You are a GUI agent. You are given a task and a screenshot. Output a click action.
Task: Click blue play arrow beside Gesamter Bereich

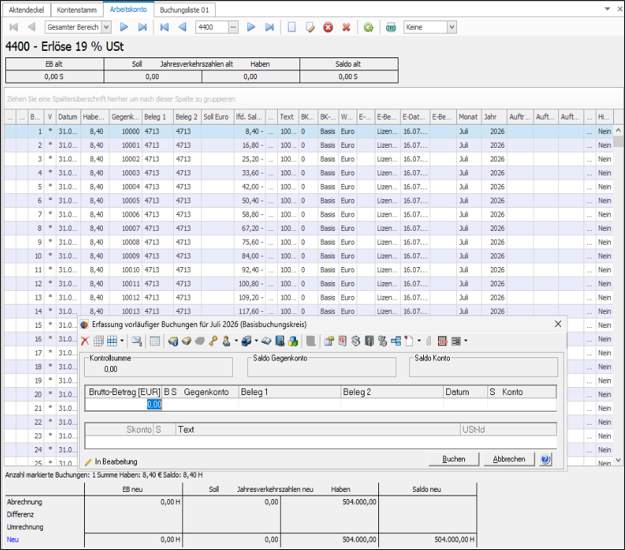click(x=124, y=27)
